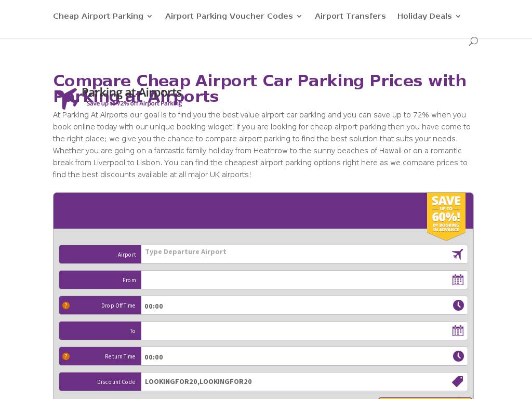Screen dimensions: 532x399
Task: Open the From date calendar icon
Action: (x=458, y=280)
